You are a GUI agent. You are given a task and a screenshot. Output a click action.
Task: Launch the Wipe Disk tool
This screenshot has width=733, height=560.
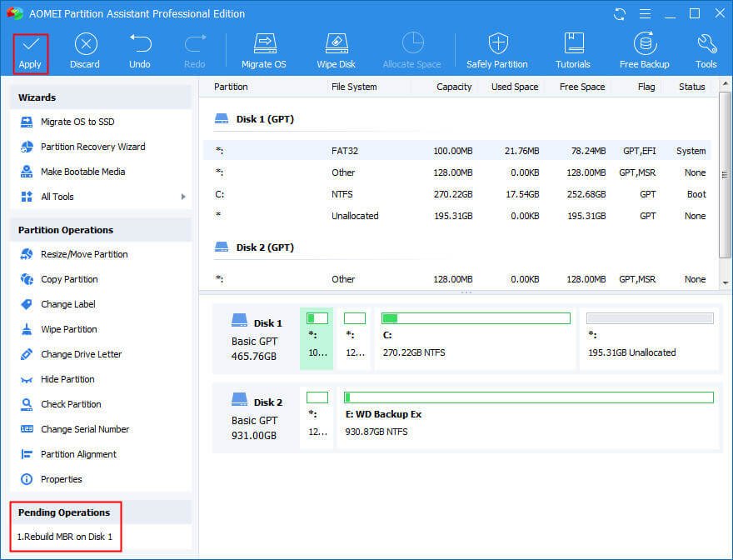[336, 52]
